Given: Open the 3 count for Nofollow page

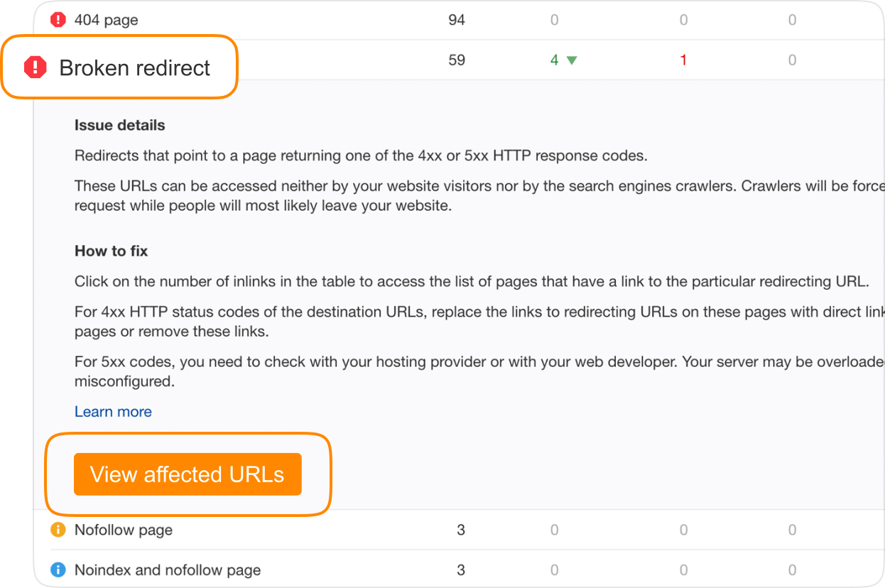Looking at the screenshot, I should pyautogui.click(x=461, y=530).
